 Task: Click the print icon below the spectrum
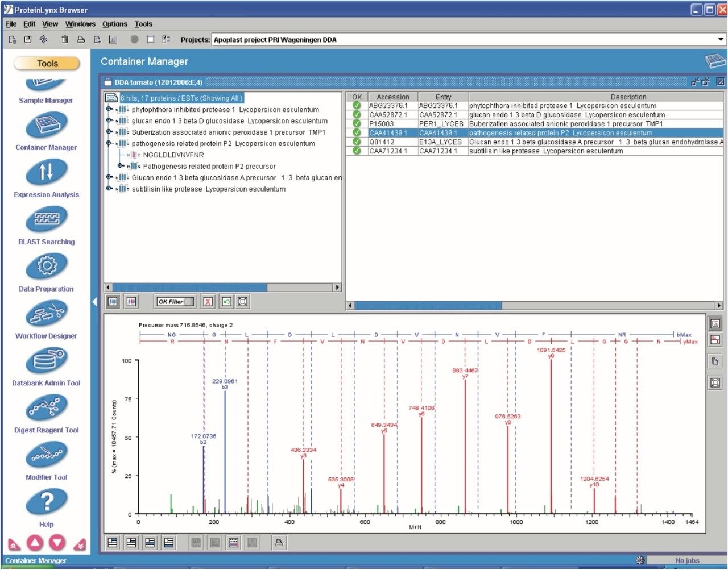point(279,543)
